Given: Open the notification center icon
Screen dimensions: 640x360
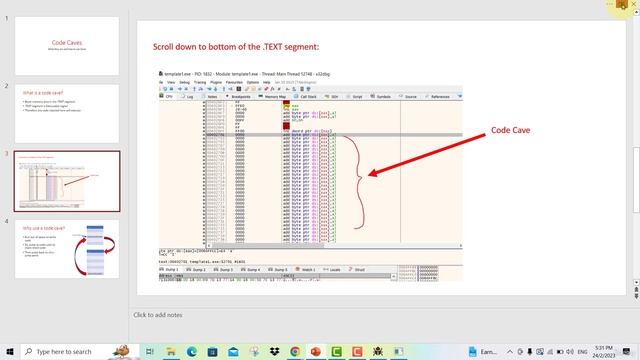Looking at the screenshot, I should pos(627,351).
